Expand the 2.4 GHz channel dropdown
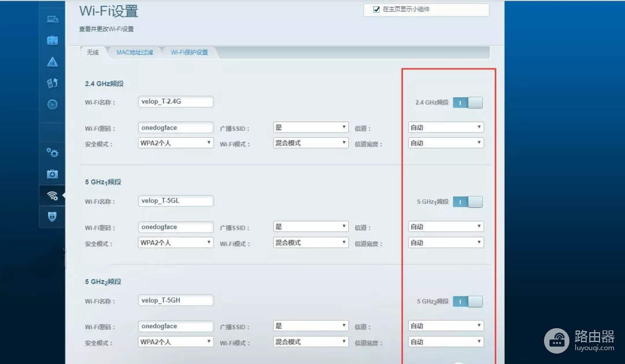625x364 pixels. (x=446, y=127)
